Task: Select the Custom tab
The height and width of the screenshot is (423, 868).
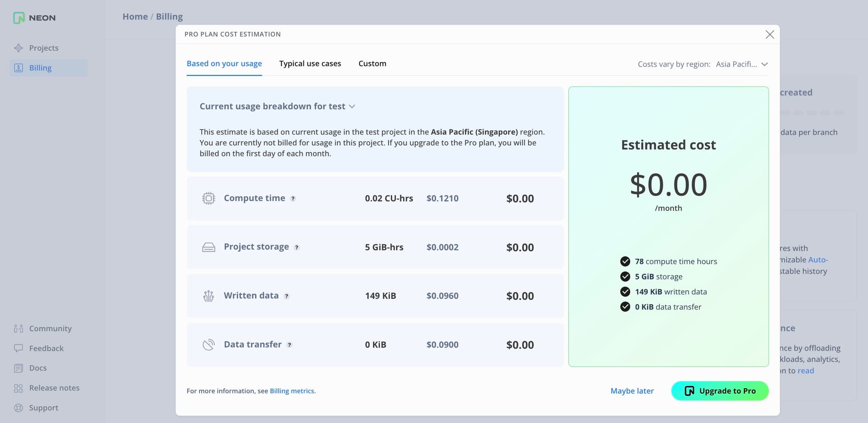Action: [x=372, y=63]
